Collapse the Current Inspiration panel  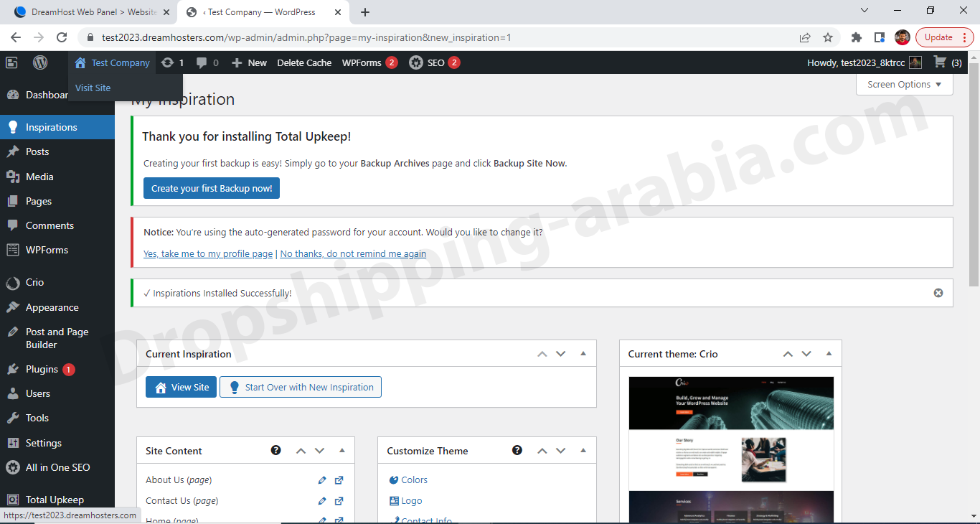(583, 354)
